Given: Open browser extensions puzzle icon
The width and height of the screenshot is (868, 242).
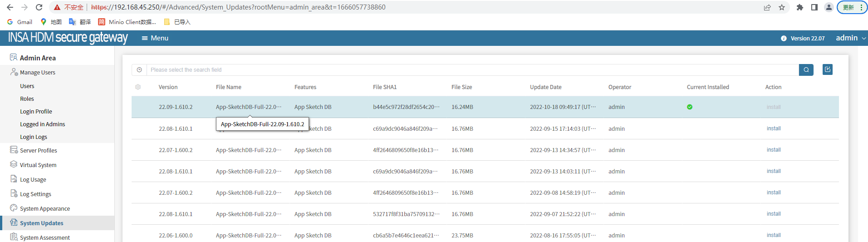Looking at the screenshot, I should 799,7.
